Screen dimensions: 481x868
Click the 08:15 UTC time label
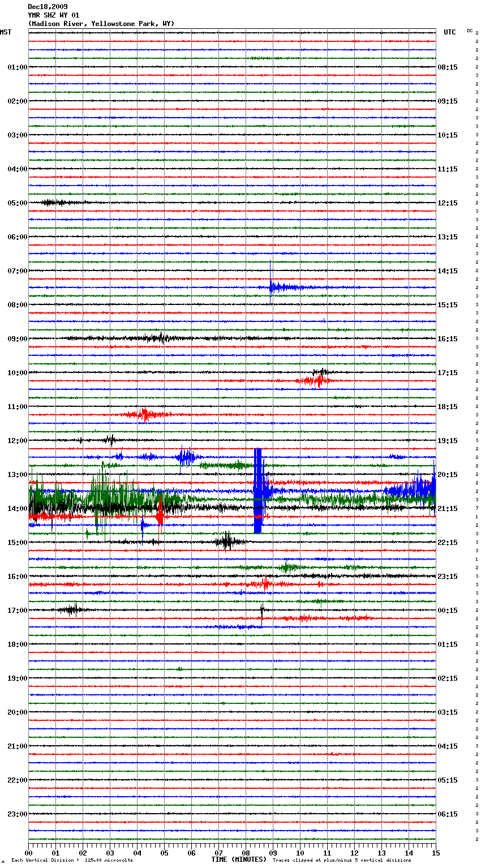tap(448, 67)
